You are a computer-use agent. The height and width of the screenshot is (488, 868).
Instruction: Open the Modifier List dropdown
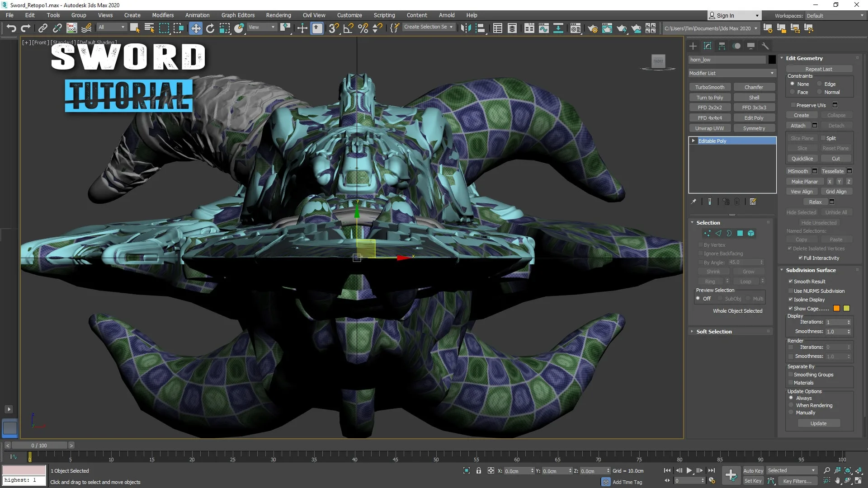tap(731, 73)
